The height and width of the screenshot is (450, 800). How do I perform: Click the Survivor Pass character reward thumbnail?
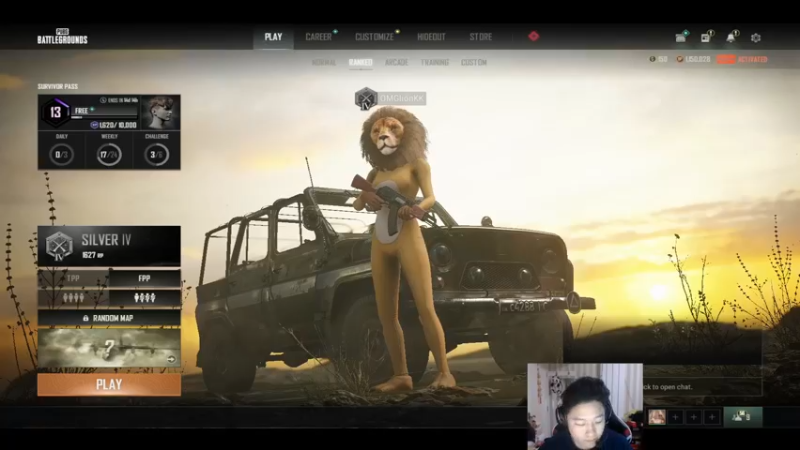(160, 112)
